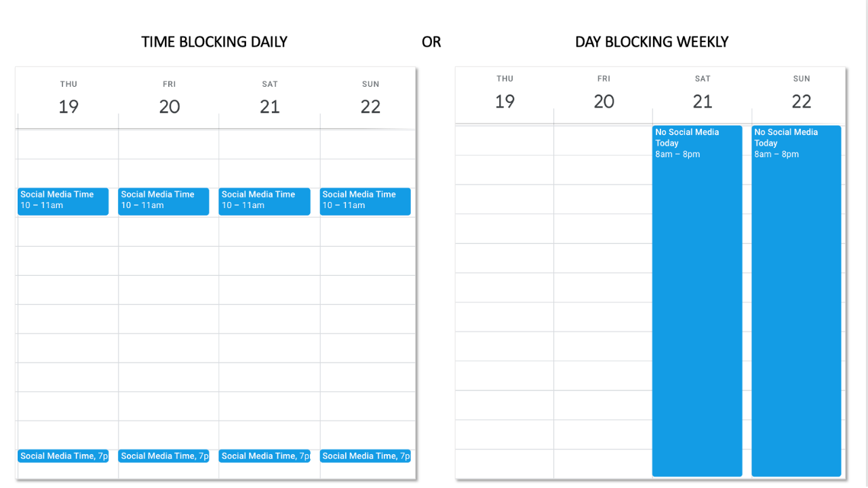
Task: Select Friday 7pm Social Media Time event
Action: click(x=163, y=456)
